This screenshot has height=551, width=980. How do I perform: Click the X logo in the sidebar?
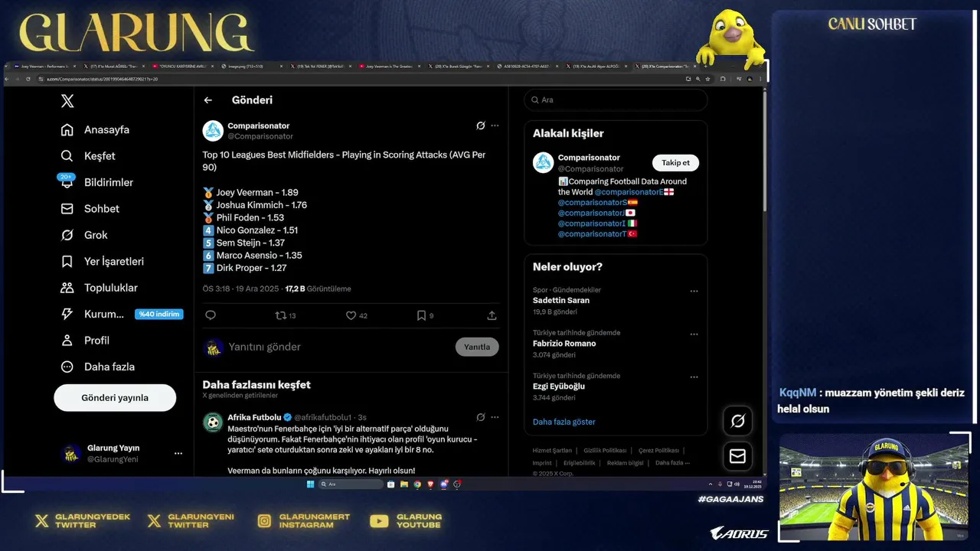coord(67,101)
